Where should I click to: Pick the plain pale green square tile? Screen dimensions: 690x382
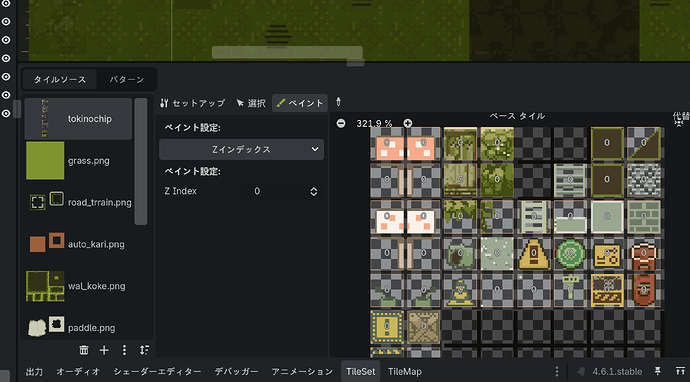[607, 217]
